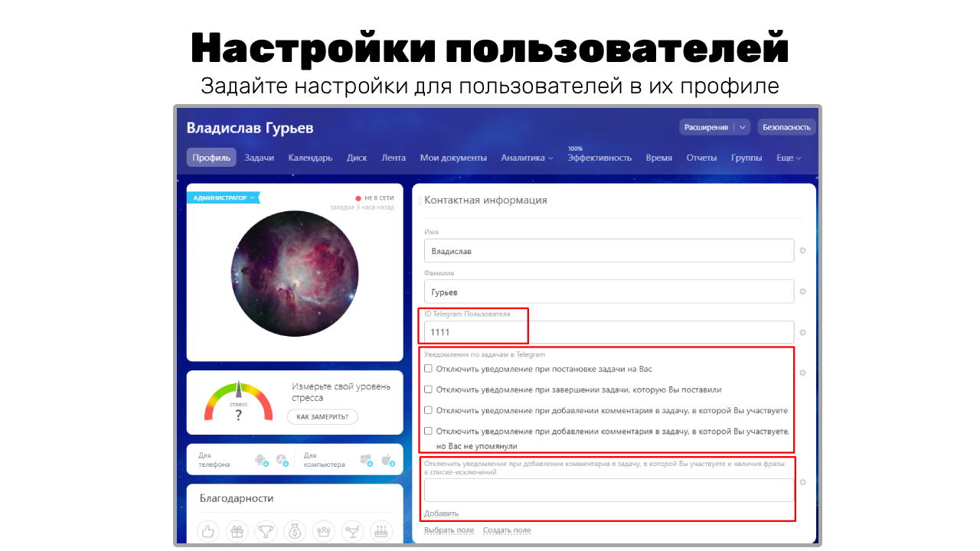980x551 pixels.
Task: Switch to the Профиль tab
Action: [x=211, y=158]
